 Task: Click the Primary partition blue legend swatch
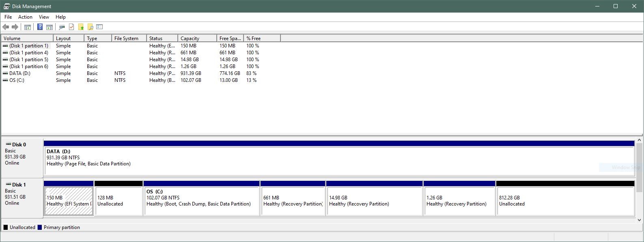point(40,227)
